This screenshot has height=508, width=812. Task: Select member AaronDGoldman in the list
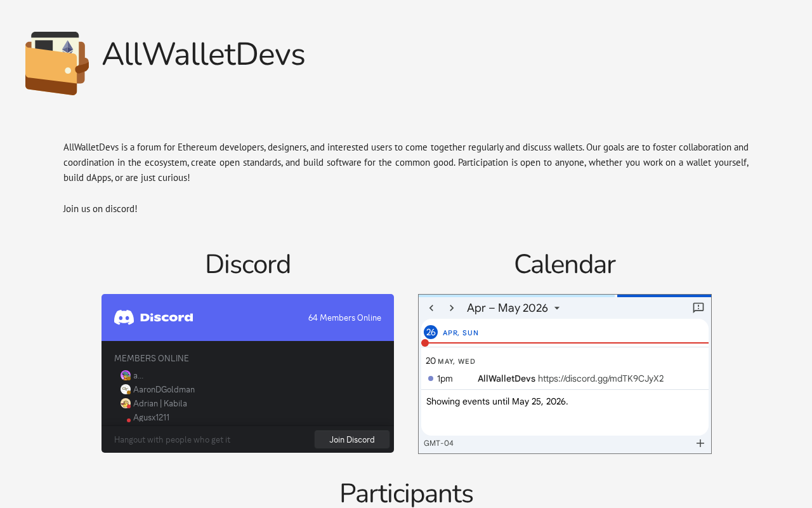tap(164, 389)
